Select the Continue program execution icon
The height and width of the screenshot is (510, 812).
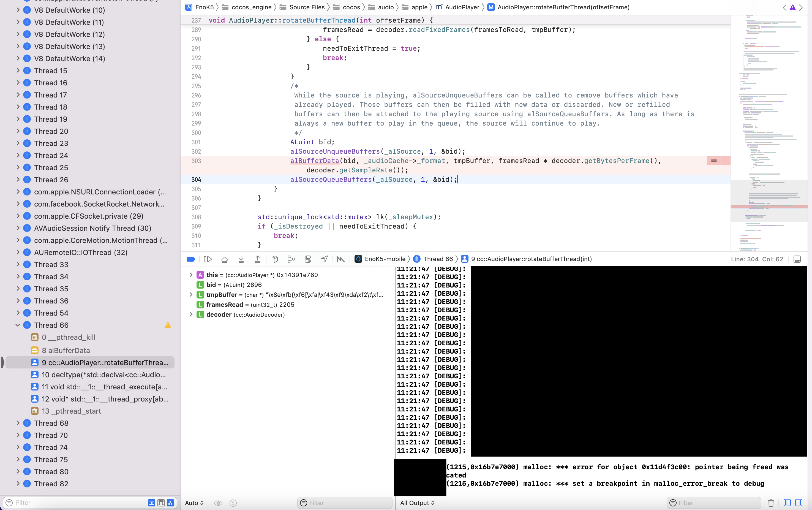(x=208, y=259)
